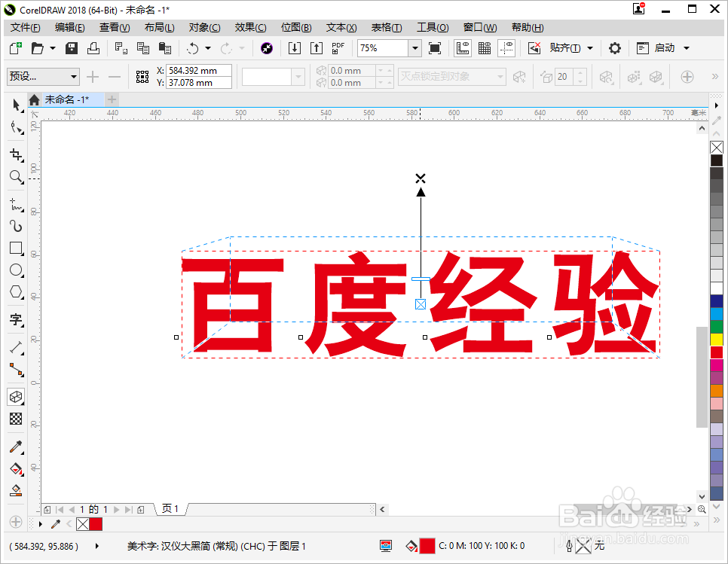Click the Undo arrow icon
This screenshot has width=728, height=564.
pos(192,48)
